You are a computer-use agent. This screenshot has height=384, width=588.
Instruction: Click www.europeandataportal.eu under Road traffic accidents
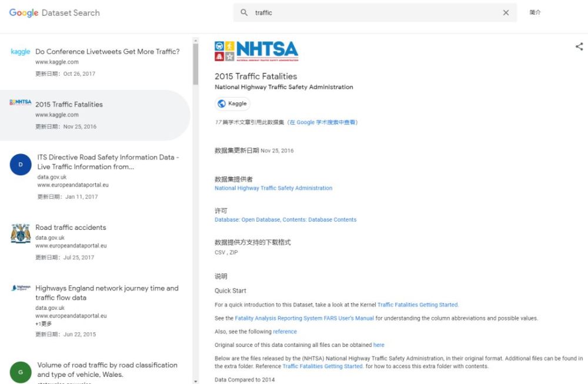coord(71,246)
